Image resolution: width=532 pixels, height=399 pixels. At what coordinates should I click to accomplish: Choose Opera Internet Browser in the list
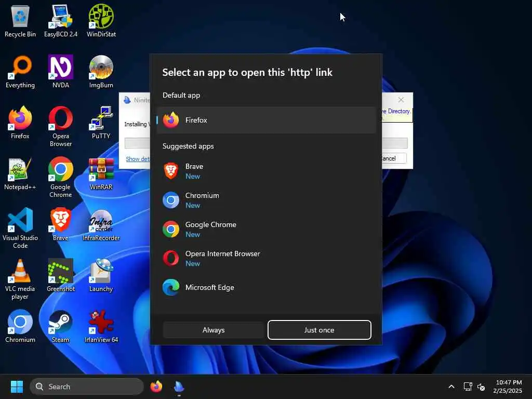[267, 258]
